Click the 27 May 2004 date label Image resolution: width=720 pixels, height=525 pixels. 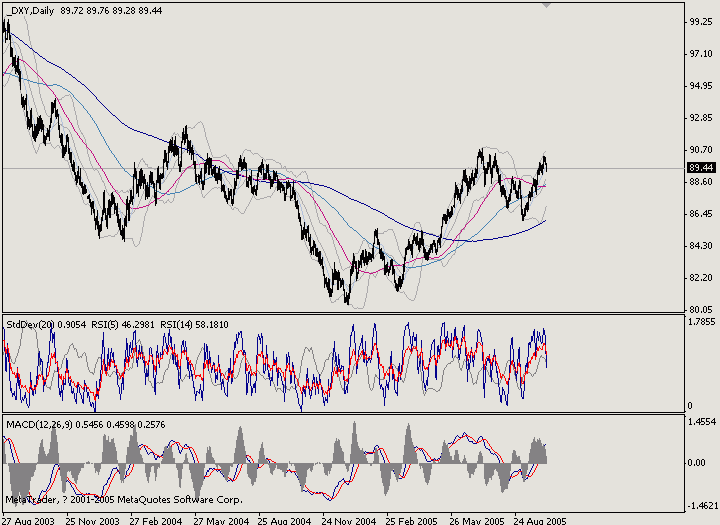pos(221,521)
